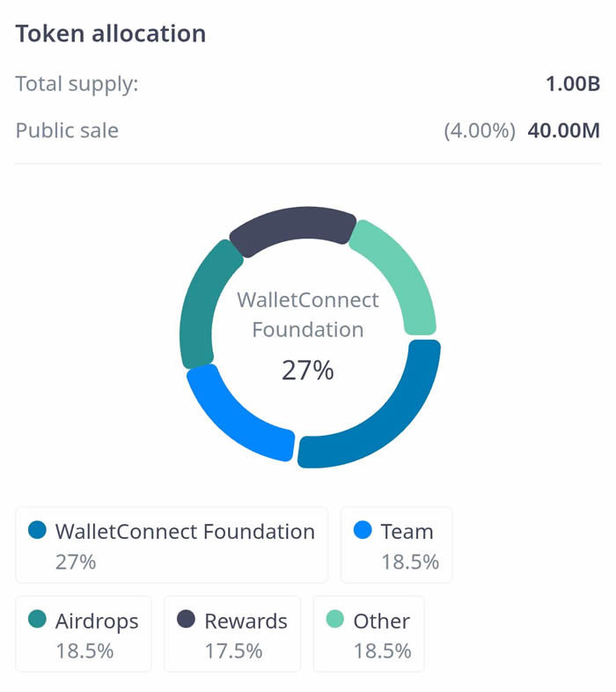Select the Team 18.5% legend card

[396, 545]
